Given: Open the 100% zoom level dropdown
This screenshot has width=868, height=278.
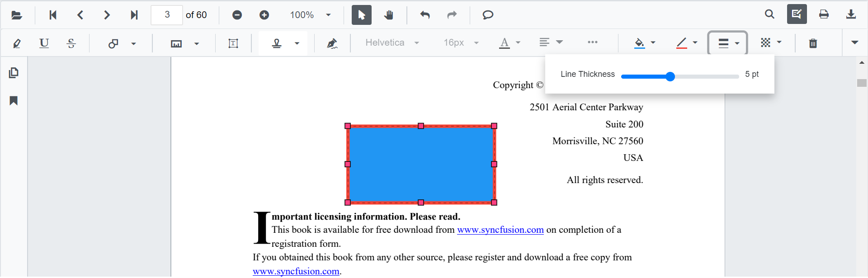Looking at the screenshot, I should (310, 15).
